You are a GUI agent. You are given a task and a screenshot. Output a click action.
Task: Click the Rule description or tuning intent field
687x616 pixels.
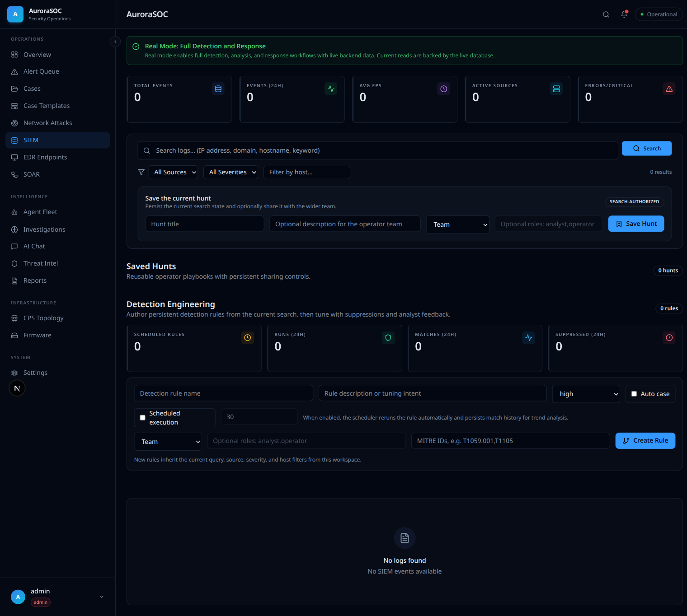433,393
